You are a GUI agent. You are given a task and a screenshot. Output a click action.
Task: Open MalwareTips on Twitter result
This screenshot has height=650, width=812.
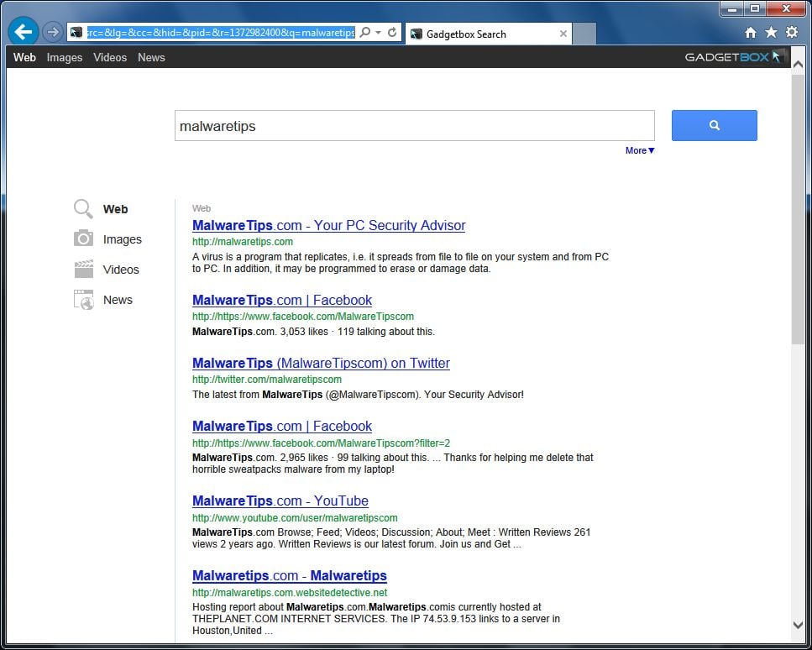click(321, 363)
